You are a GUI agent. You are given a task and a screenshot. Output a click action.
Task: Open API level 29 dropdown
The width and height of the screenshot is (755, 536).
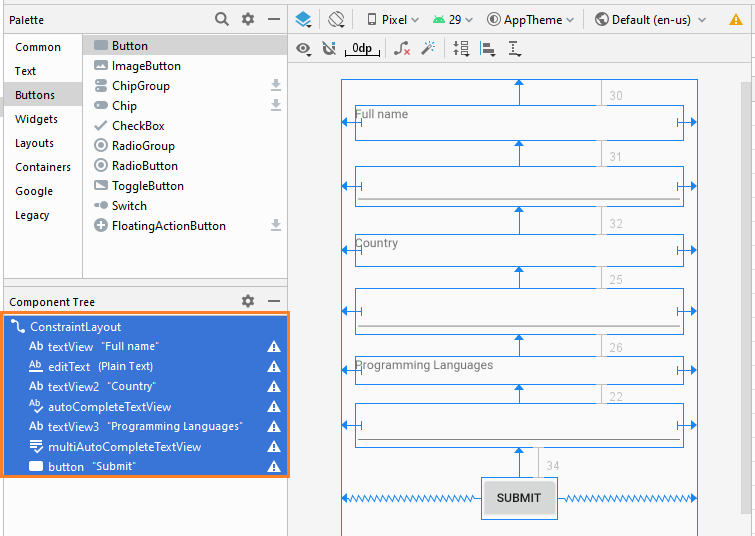coord(453,20)
